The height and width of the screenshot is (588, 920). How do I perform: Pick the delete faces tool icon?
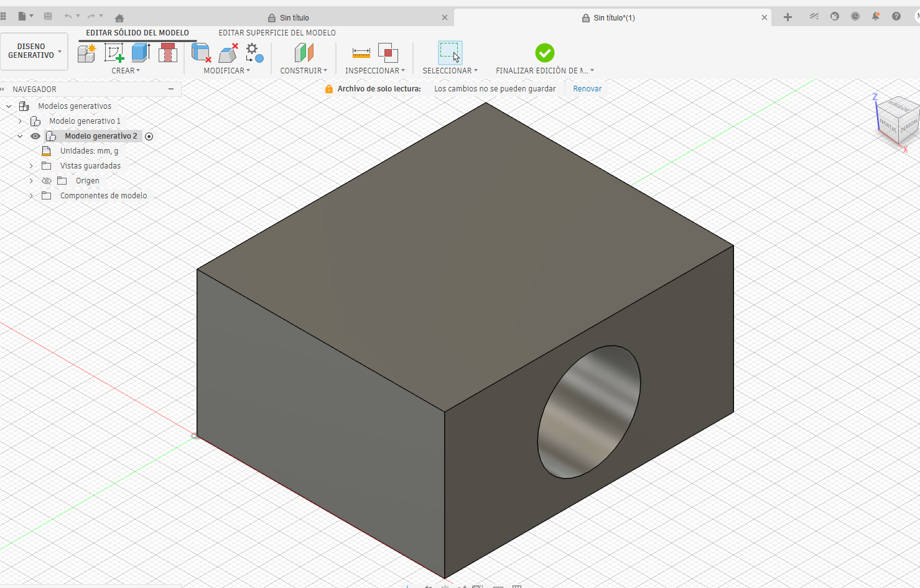[x=228, y=53]
